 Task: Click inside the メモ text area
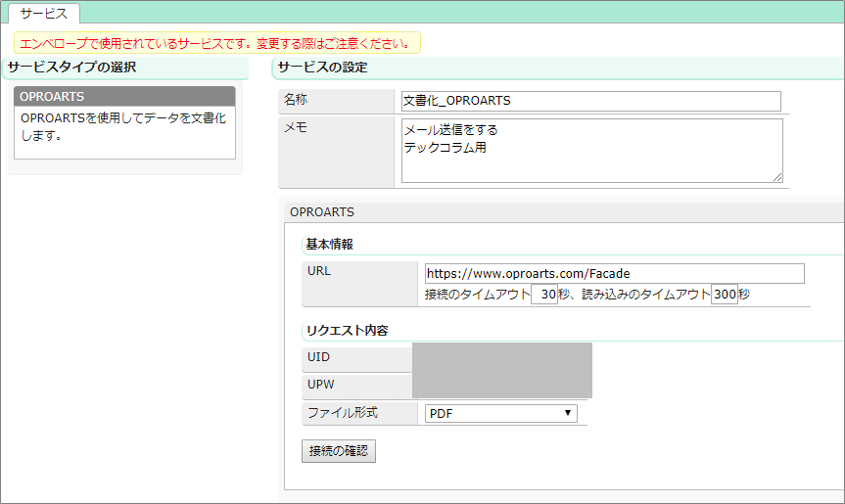(591, 151)
